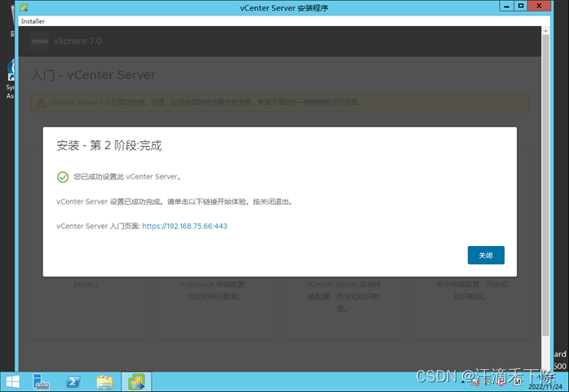Viewport: 569px width, 392px height.
Task: Click the vmw logo in the header
Action: 40,42
